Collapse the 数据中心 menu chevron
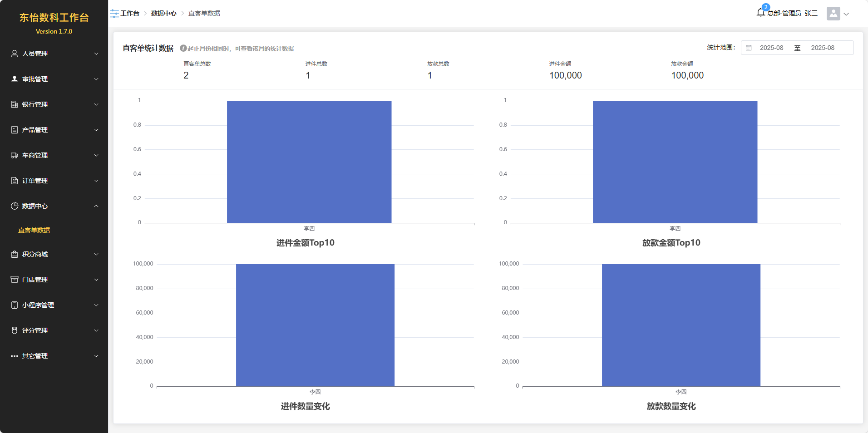This screenshot has height=433, width=868. (x=96, y=206)
